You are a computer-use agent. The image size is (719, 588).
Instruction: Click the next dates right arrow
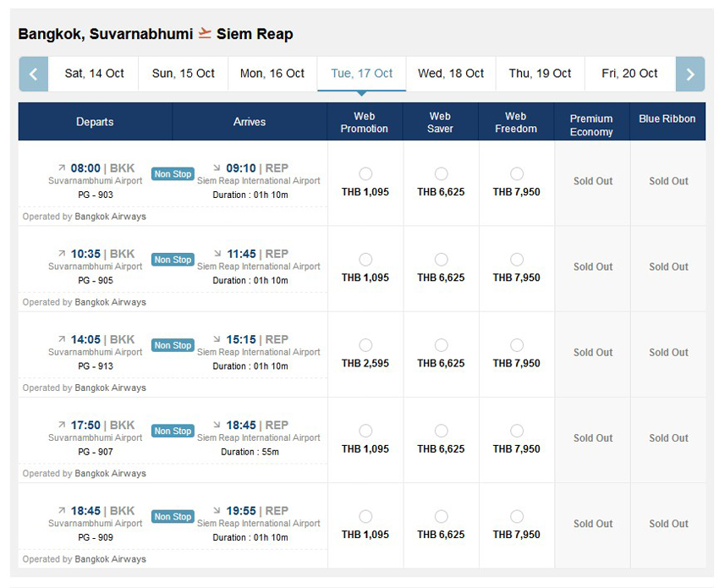[x=690, y=74]
